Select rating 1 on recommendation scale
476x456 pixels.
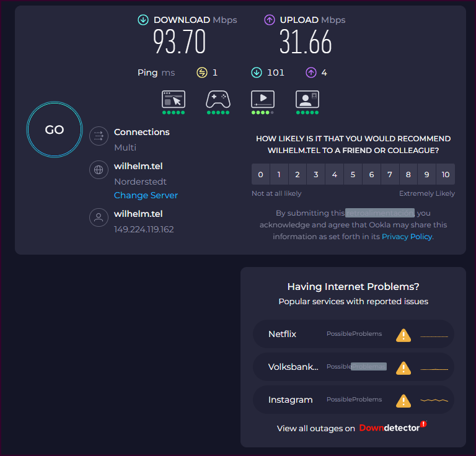tap(279, 174)
